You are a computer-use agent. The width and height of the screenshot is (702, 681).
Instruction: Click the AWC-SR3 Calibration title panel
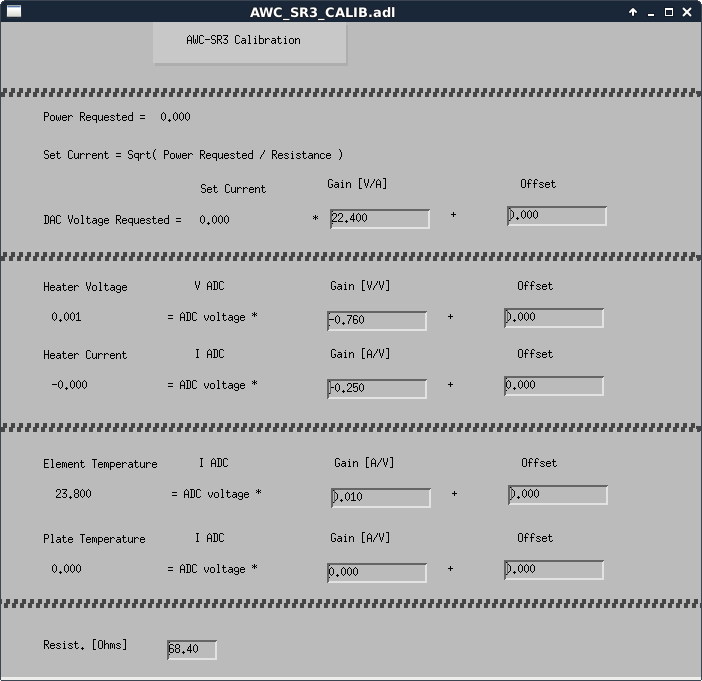point(250,43)
